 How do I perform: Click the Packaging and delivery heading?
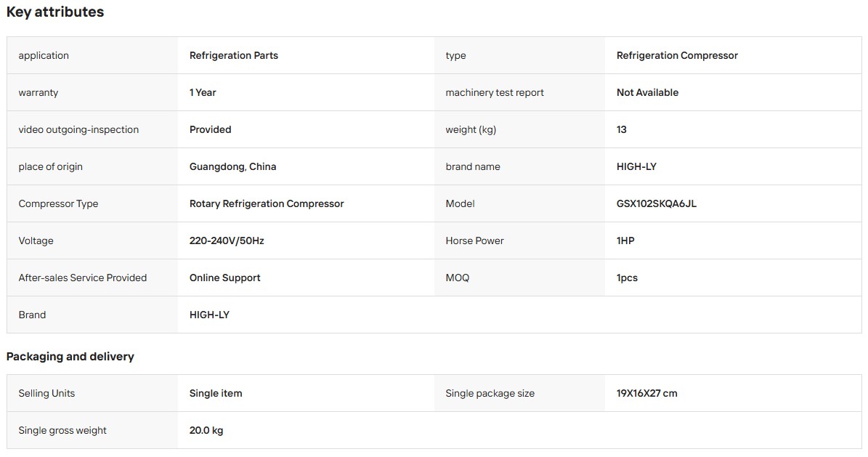click(x=70, y=356)
